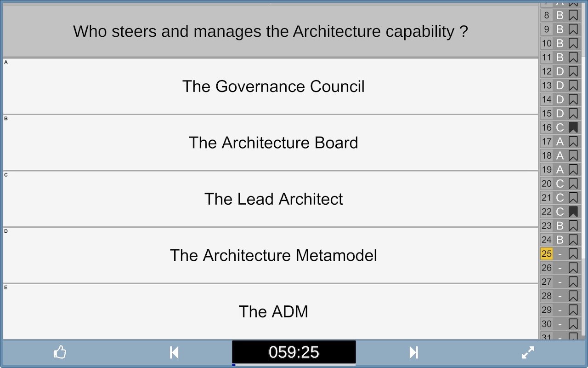The width and height of the screenshot is (588, 368).
Task: Click the 059:25 countdown timer display
Action: coord(294,352)
